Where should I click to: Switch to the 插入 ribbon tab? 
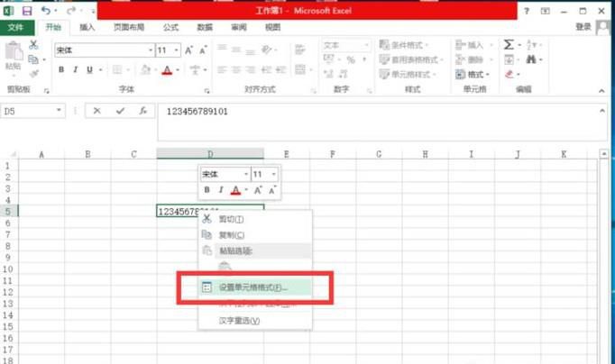87,27
